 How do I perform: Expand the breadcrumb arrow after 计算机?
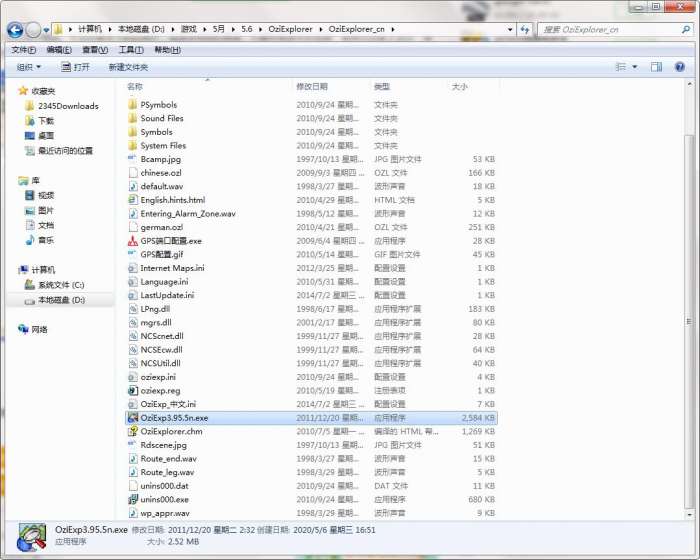(x=110, y=29)
